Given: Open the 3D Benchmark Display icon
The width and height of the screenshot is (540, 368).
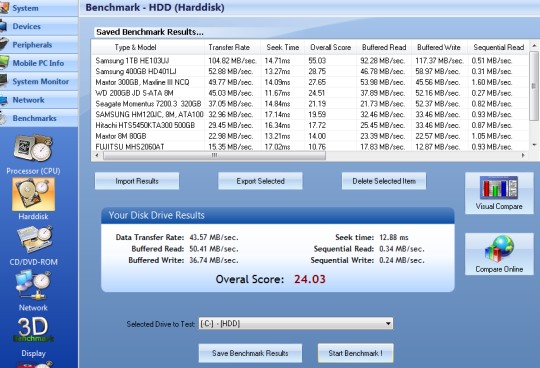Looking at the screenshot, I should point(33,329).
